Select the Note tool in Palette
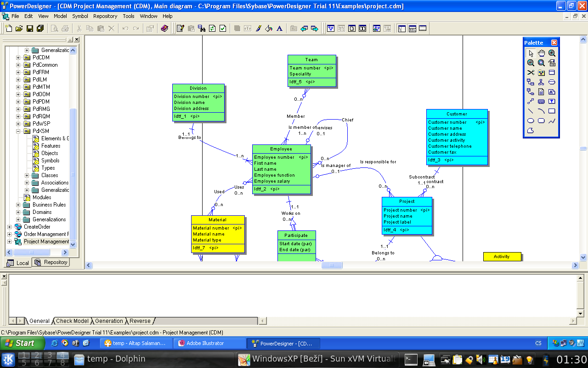The image size is (588, 368). click(x=541, y=92)
